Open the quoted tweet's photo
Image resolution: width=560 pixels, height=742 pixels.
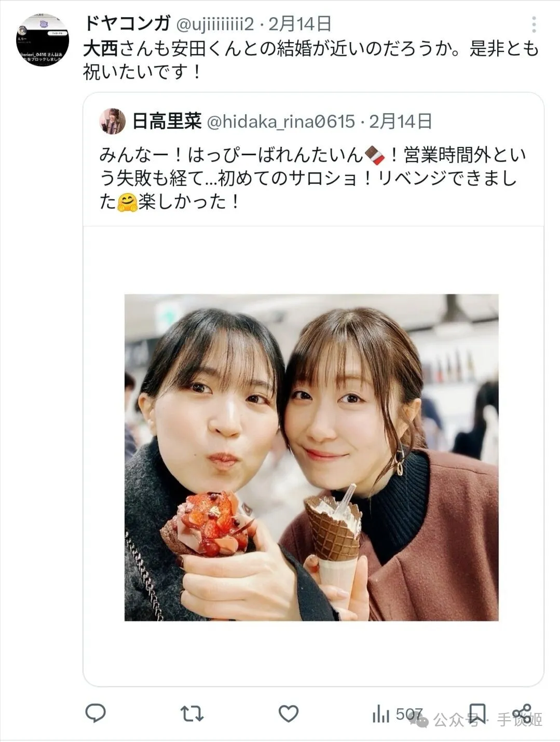(x=311, y=457)
